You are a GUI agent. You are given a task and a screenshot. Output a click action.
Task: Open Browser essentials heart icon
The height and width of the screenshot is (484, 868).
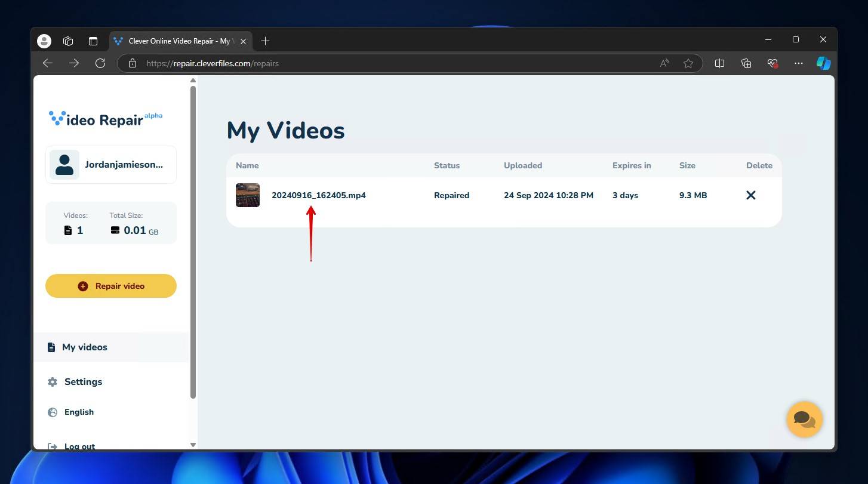[x=772, y=63]
